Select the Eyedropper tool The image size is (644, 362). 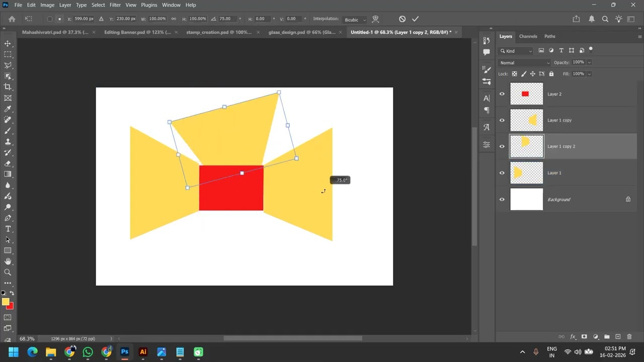(x=8, y=109)
